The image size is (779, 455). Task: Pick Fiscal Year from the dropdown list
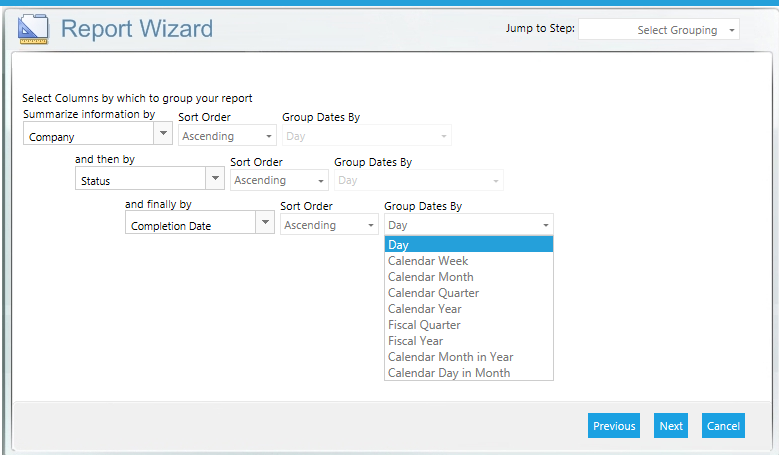(468, 341)
